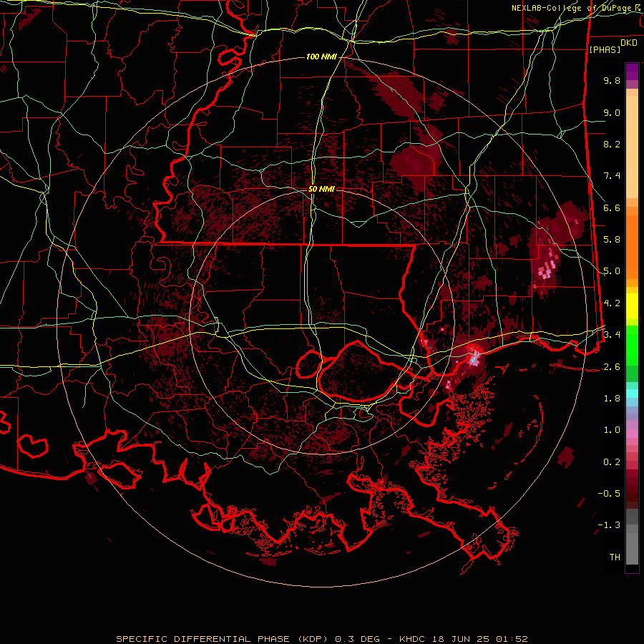Click the gray bottom segment of color bar
This screenshot has width=644, height=644.
click(x=632, y=545)
